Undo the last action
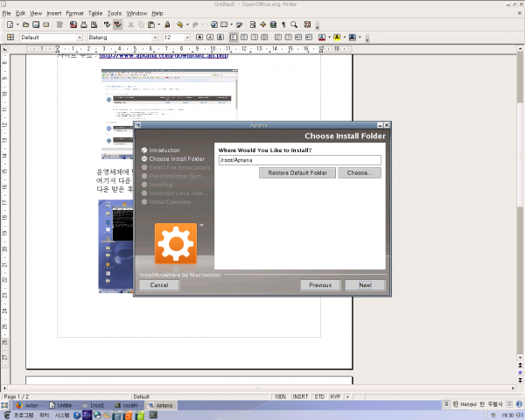 (x=179, y=24)
